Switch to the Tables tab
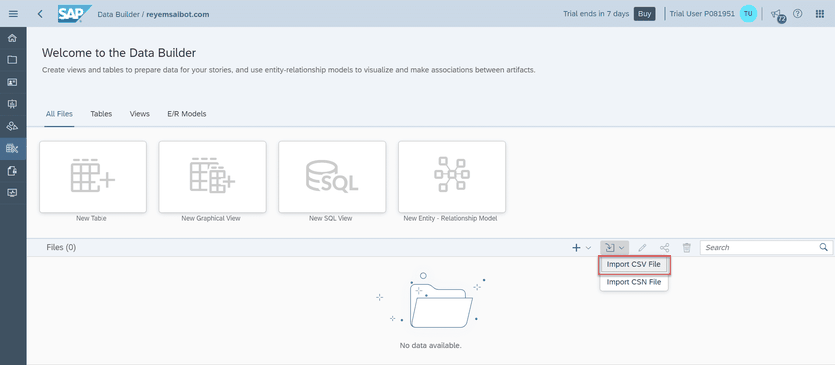This screenshot has height=365, width=835. 101,114
